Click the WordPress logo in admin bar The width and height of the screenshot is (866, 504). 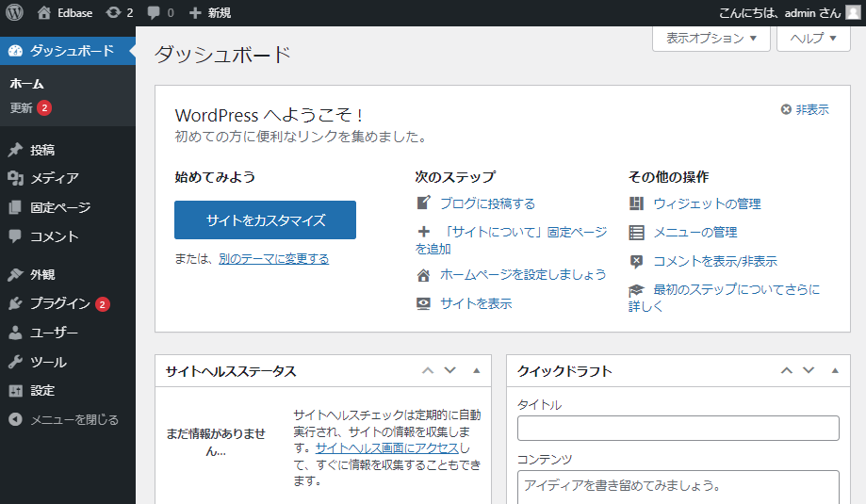tap(14, 12)
